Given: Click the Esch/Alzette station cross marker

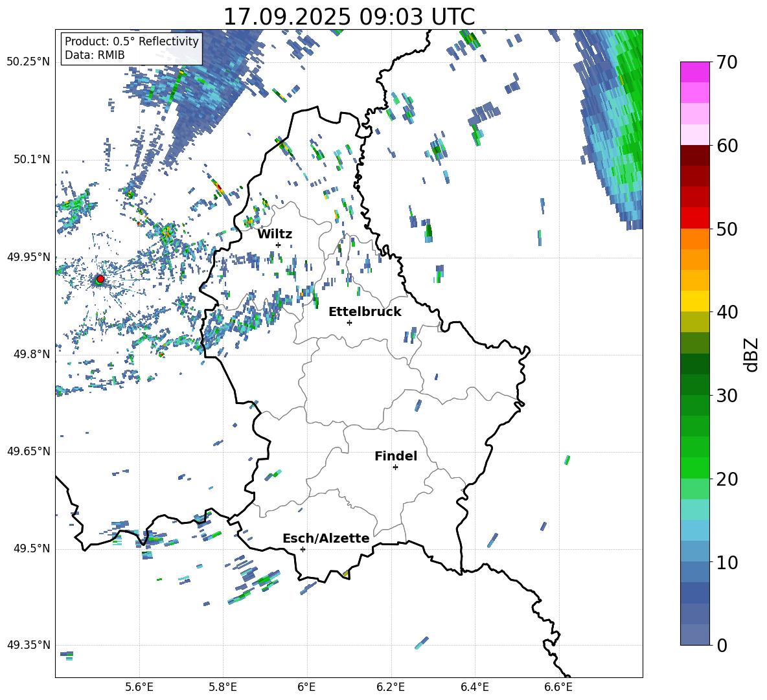Looking at the screenshot, I should coord(303,549).
